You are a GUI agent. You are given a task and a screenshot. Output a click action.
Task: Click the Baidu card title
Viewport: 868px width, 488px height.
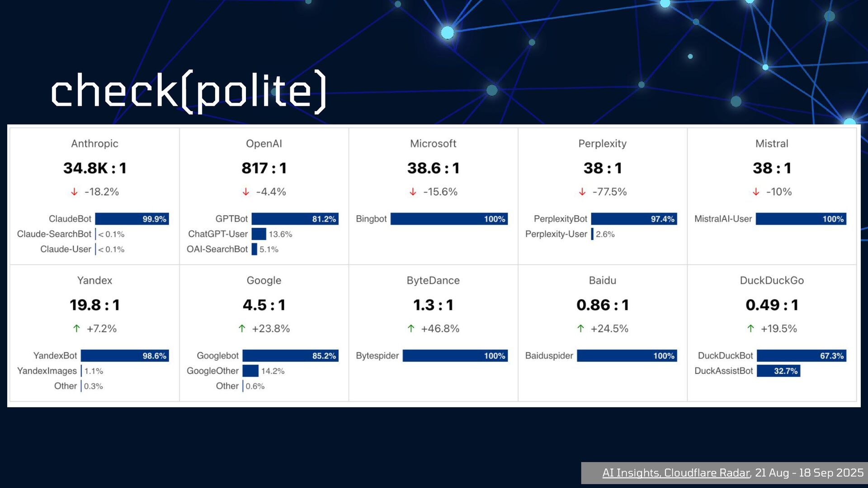click(602, 280)
